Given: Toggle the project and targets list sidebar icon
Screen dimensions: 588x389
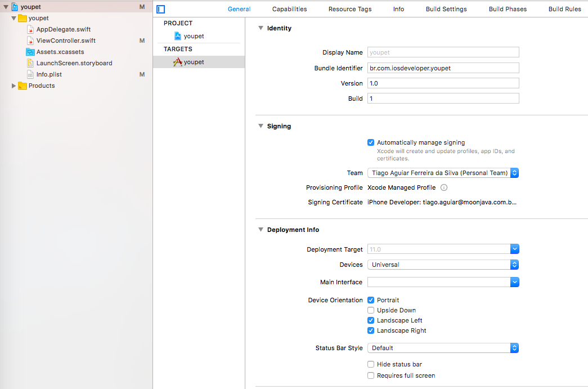Looking at the screenshot, I should (x=160, y=10).
